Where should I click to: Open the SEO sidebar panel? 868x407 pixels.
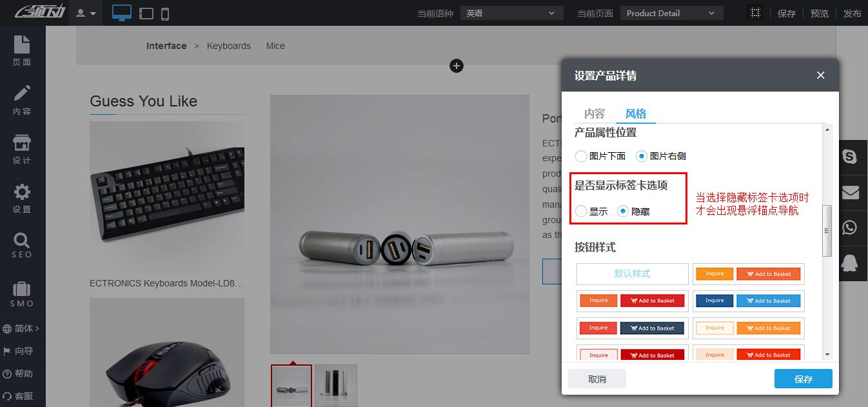pos(22,245)
